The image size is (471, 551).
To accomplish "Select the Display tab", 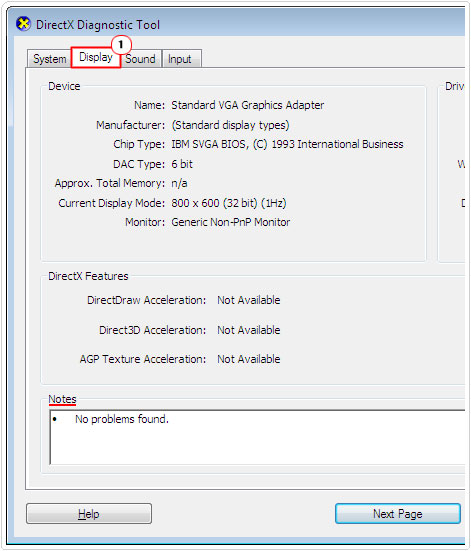I will [96, 57].
